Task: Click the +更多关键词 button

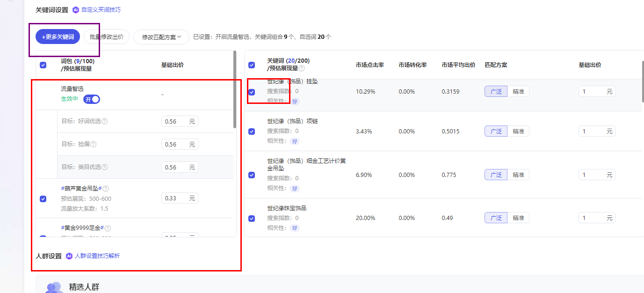Action: pos(58,37)
